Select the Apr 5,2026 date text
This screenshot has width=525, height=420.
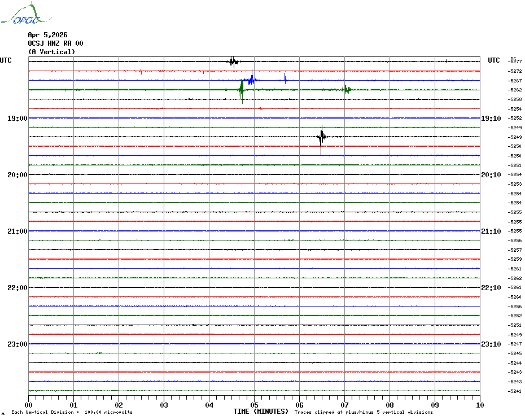tap(47, 35)
